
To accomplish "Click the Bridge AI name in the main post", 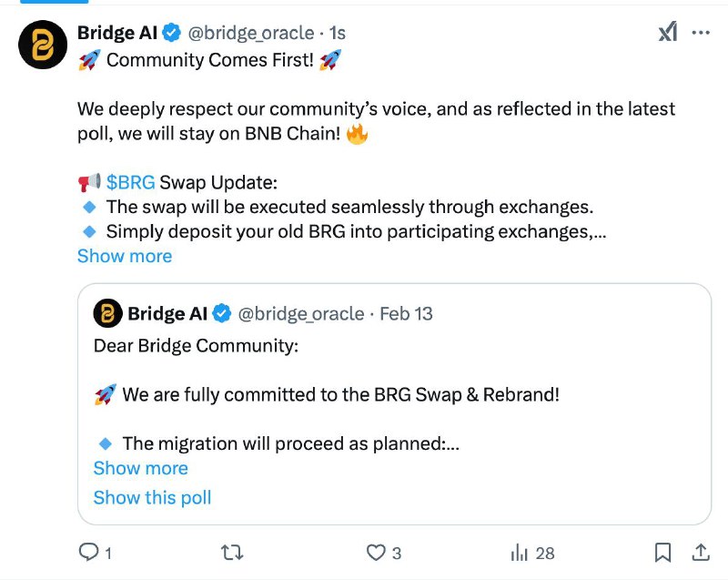I will pyautogui.click(x=117, y=33).
